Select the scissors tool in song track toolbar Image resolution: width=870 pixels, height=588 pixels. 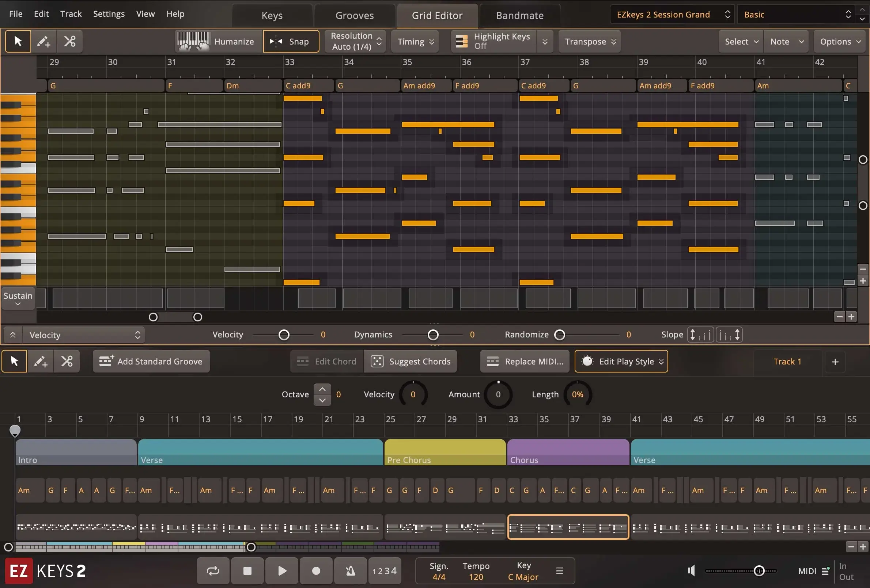pyautogui.click(x=67, y=361)
